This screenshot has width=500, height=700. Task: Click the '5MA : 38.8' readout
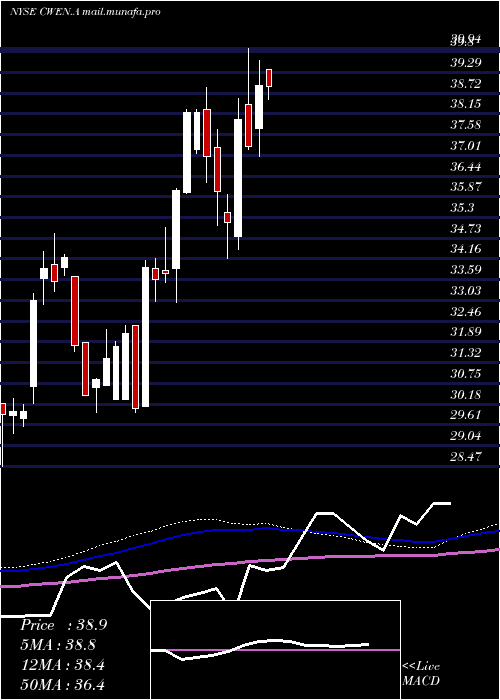click(x=58, y=645)
